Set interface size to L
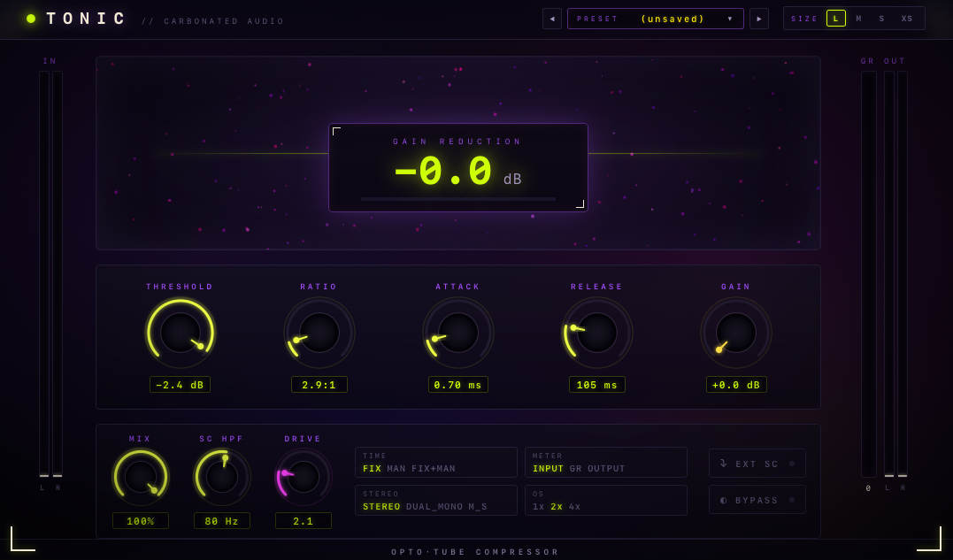The height and width of the screenshot is (560, 953). [x=835, y=19]
